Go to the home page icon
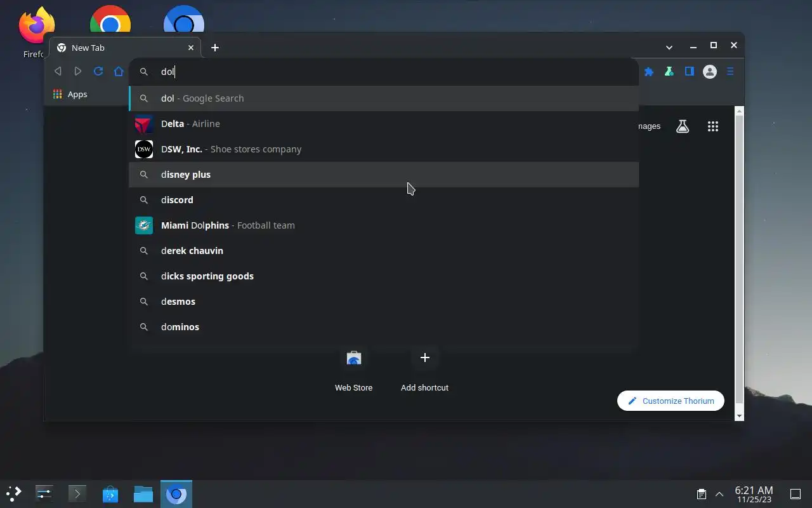The height and width of the screenshot is (508, 812). tap(119, 71)
